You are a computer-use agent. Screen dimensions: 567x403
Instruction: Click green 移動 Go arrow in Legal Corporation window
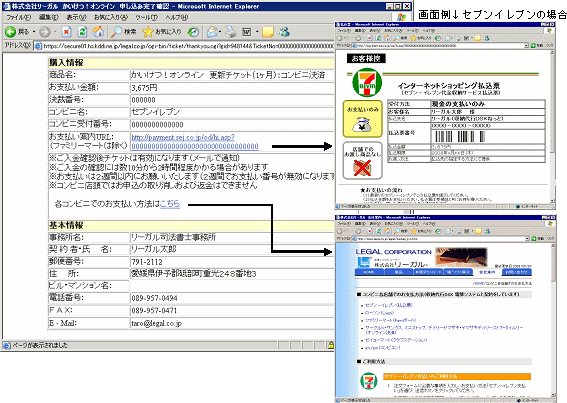pos(533,239)
